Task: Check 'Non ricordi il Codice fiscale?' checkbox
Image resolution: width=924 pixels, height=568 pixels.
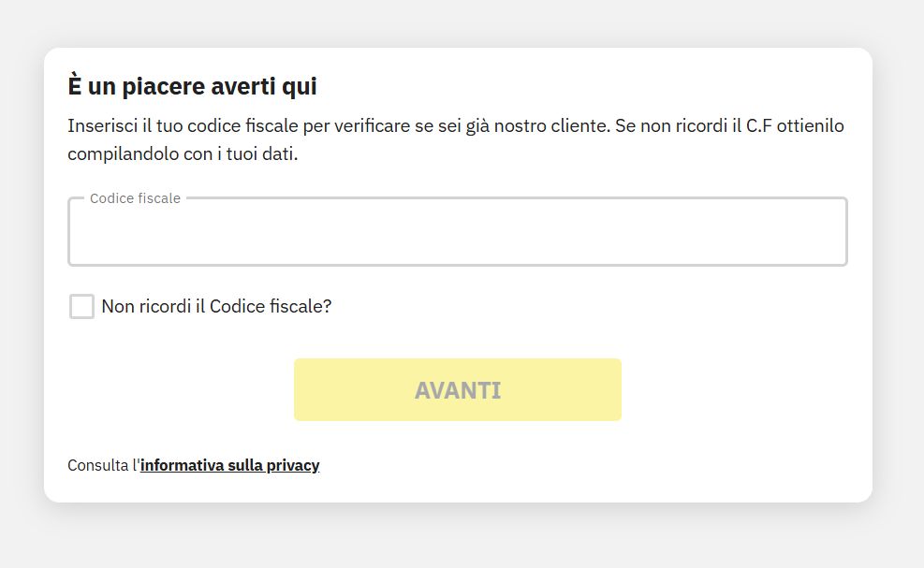Action: [81, 306]
